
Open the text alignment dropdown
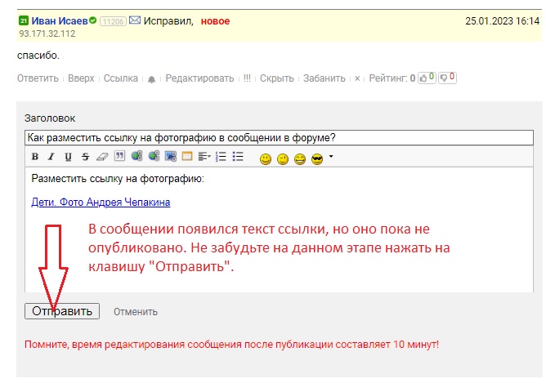204,157
